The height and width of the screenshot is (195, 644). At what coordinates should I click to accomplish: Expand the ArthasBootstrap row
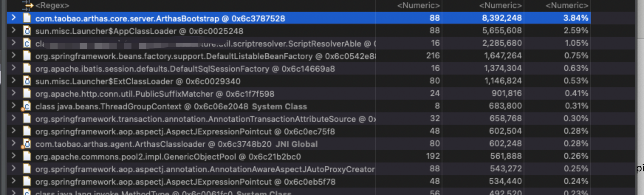tap(14, 18)
